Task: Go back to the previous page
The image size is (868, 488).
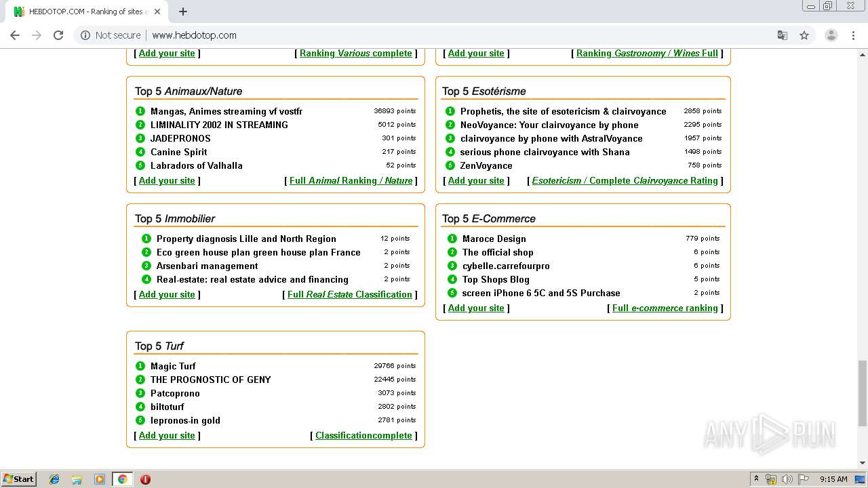Action: tap(15, 35)
